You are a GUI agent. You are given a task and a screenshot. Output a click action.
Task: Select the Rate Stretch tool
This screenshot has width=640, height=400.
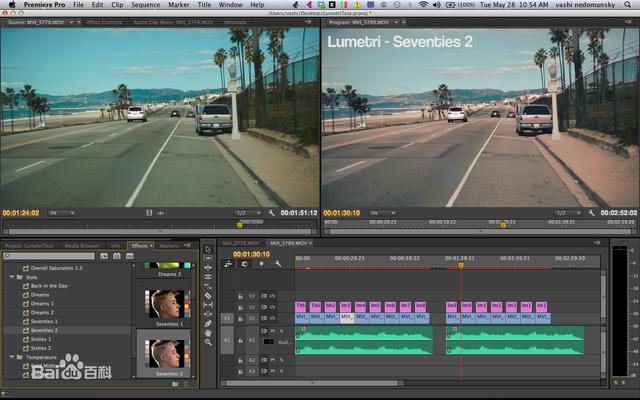pos(208,286)
